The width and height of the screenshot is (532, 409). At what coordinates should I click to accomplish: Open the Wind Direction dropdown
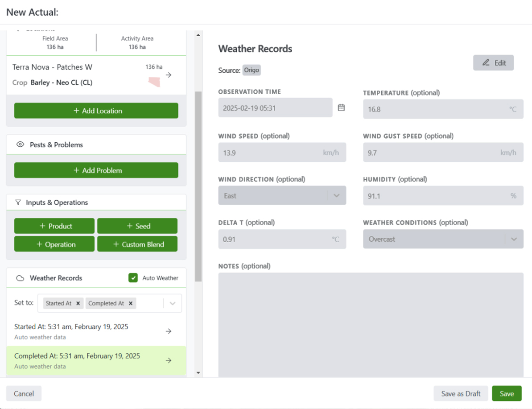[282, 195]
